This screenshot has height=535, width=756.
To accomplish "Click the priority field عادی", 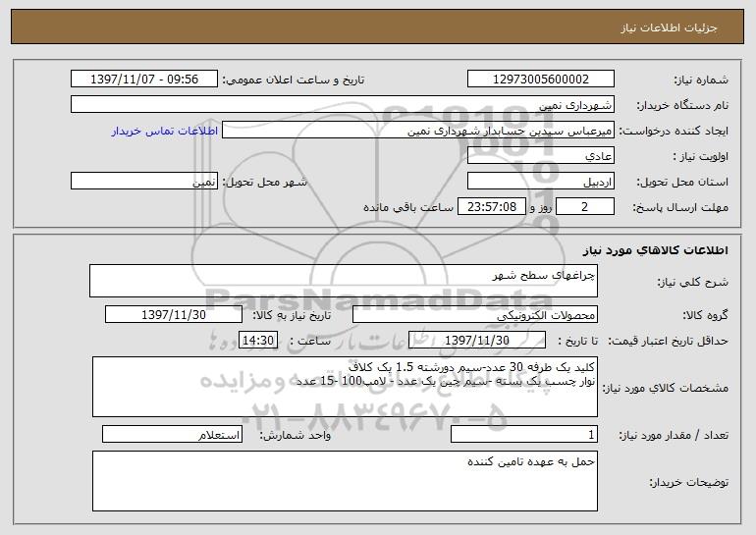I will (x=540, y=156).
